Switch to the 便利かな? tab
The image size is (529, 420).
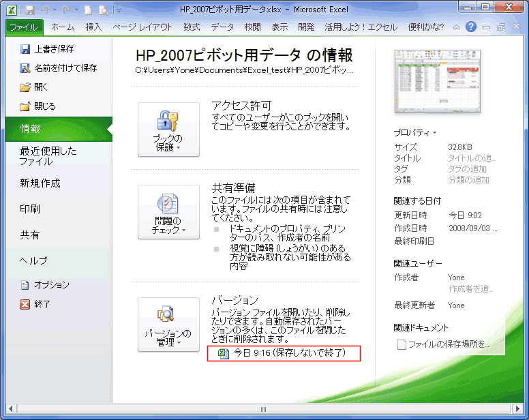click(426, 27)
